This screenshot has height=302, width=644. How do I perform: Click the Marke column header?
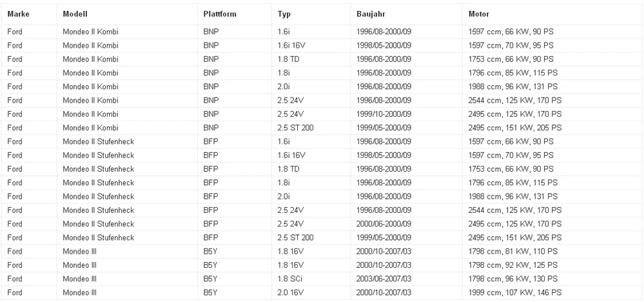click(19, 14)
